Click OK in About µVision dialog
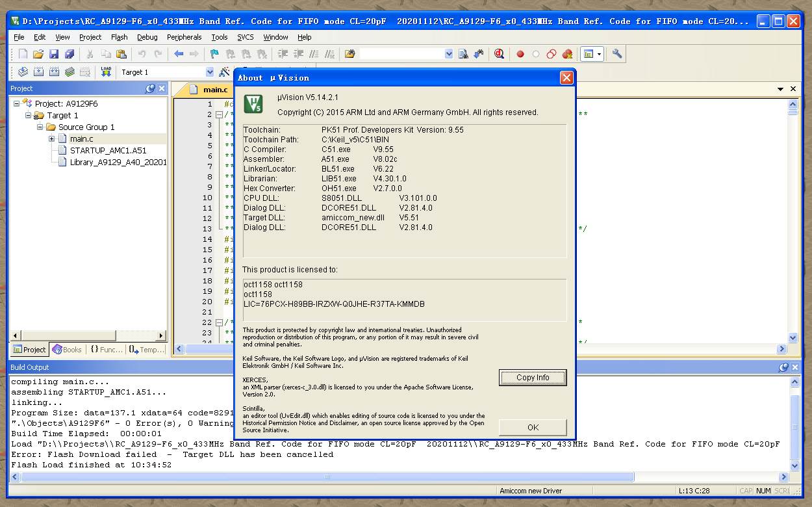 (x=533, y=428)
